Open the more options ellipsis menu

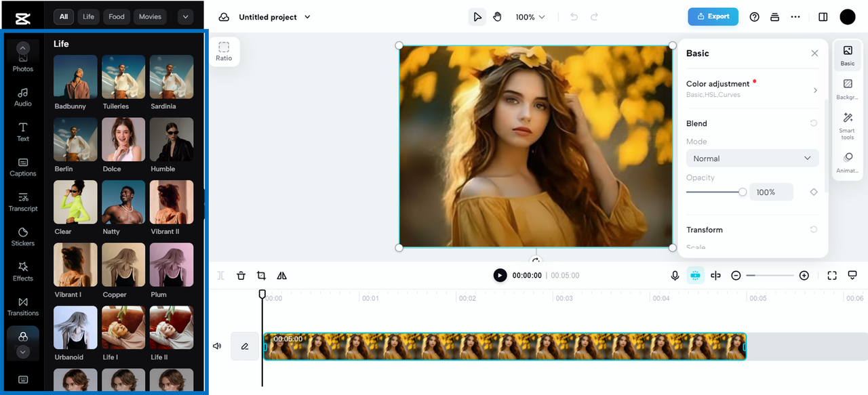coord(795,17)
